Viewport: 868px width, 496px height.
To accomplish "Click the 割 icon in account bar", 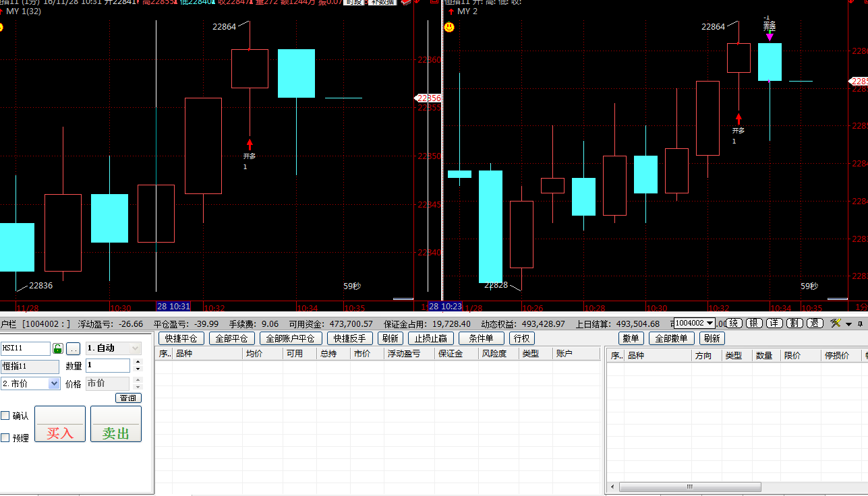I will click(x=795, y=323).
